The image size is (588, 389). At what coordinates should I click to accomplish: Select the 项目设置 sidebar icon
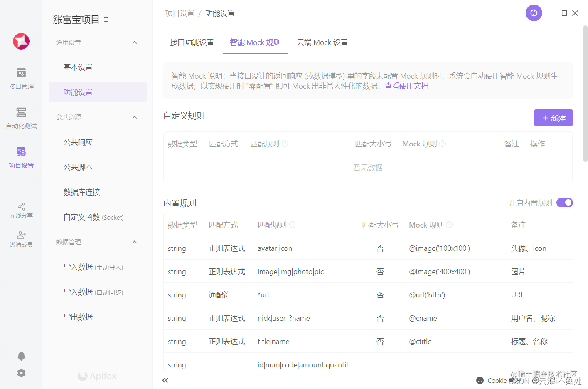[21, 158]
